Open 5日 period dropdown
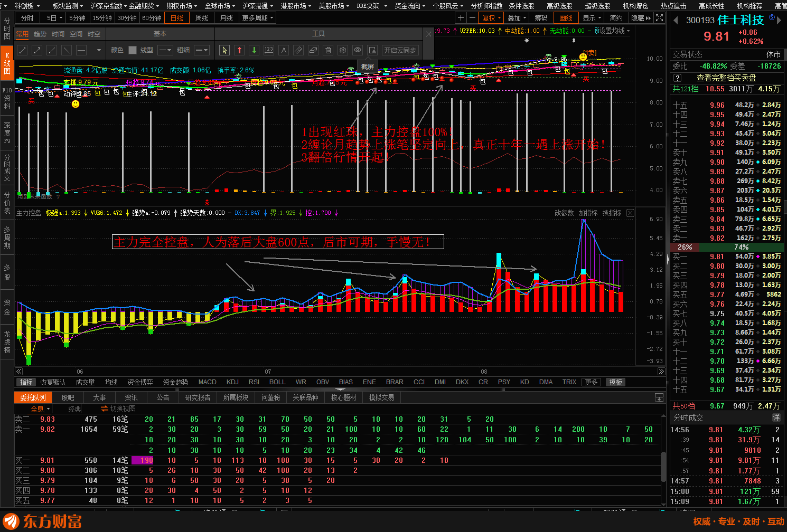The height and width of the screenshot is (532, 787). coord(54,18)
